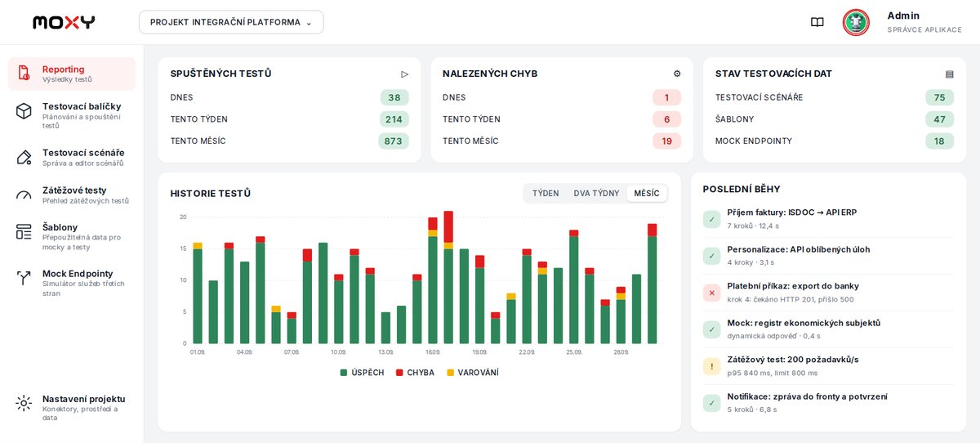Screen dimensions: 980x443
Task: Click the Moxy logo
Action: (x=64, y=22)
